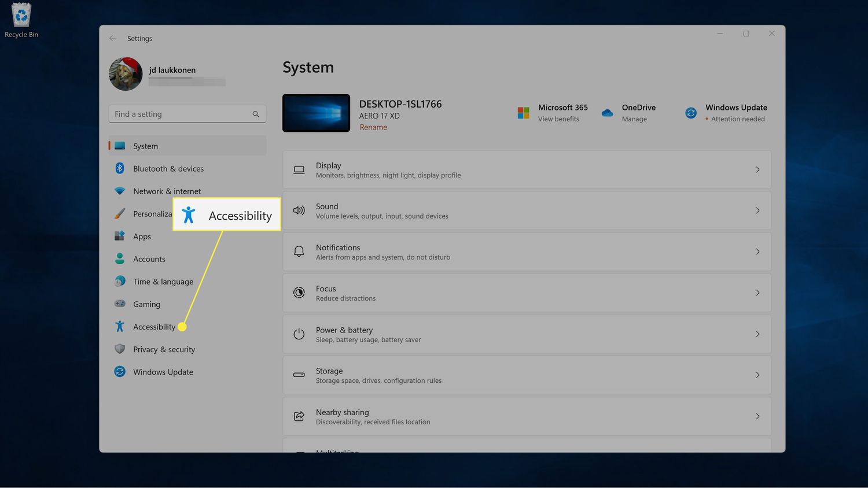
Task: Click the Find a setting search box
Action: (187, 114)
